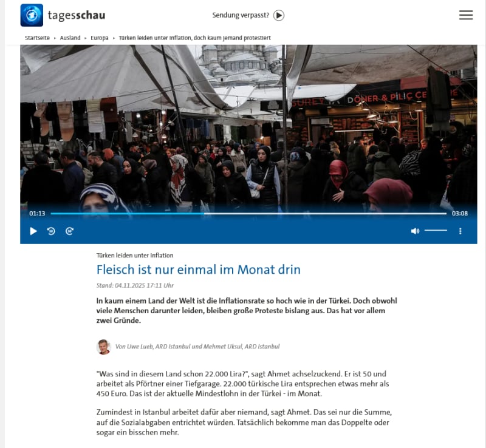
Task: Click the Sendung verpasst play icon
Action: 279,15
